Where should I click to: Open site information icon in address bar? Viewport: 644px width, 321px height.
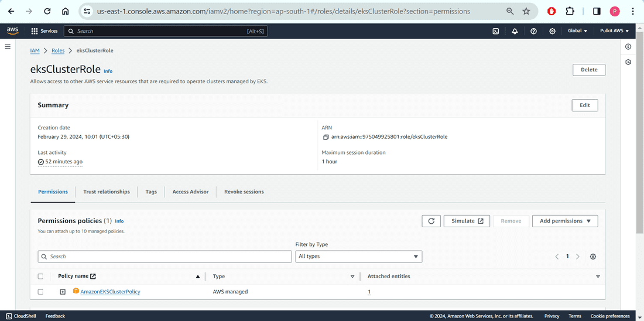pyautogui.click(x=87, y=12)
